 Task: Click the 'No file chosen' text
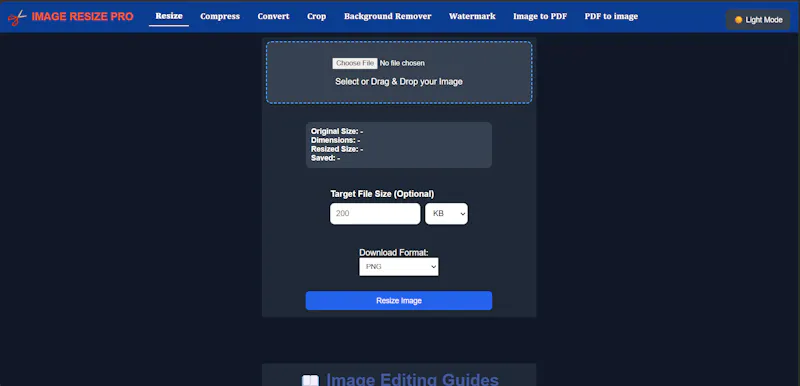click(x=402, y=63)
